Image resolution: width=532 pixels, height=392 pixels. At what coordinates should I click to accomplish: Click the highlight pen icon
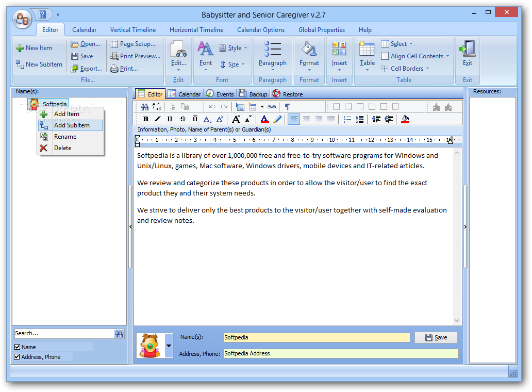277,119
